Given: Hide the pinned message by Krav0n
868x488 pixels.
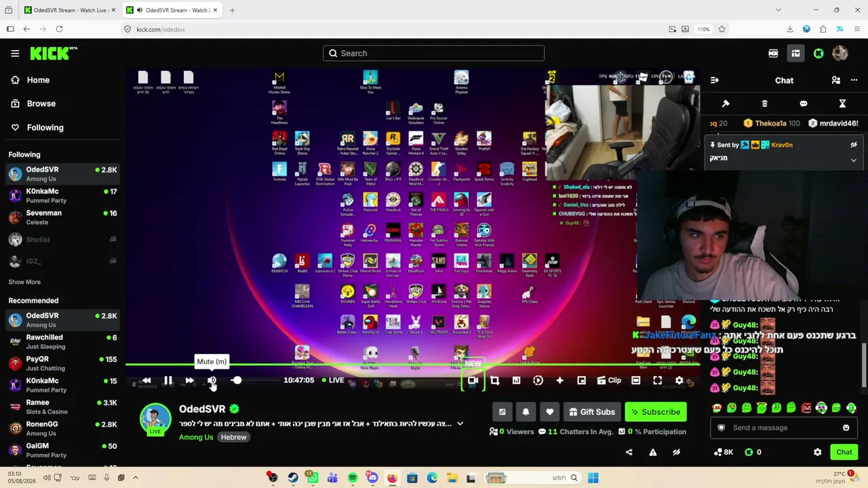Looking at the screenshot, I should pyautogui.click(x=854, y=144).
